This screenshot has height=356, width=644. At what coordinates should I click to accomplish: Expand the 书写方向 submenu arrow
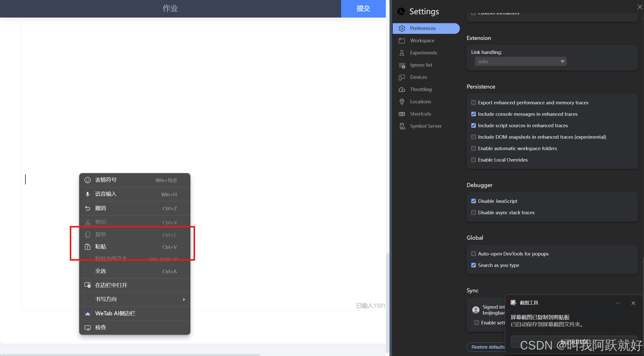tap(184, 300)
